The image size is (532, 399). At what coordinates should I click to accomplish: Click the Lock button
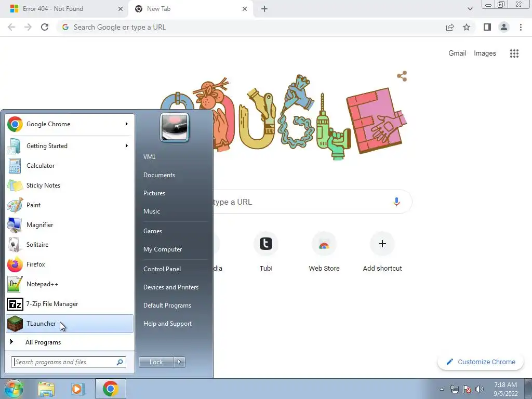pyautogui.click(x=156, y=362)
